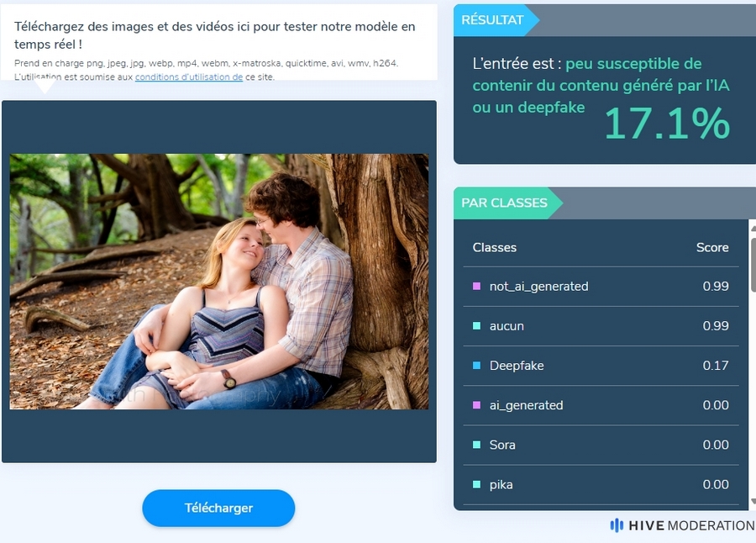Click the pink swatch beside ai_generated
This screenshot has width=756, height=543.
tap(476, 405)
